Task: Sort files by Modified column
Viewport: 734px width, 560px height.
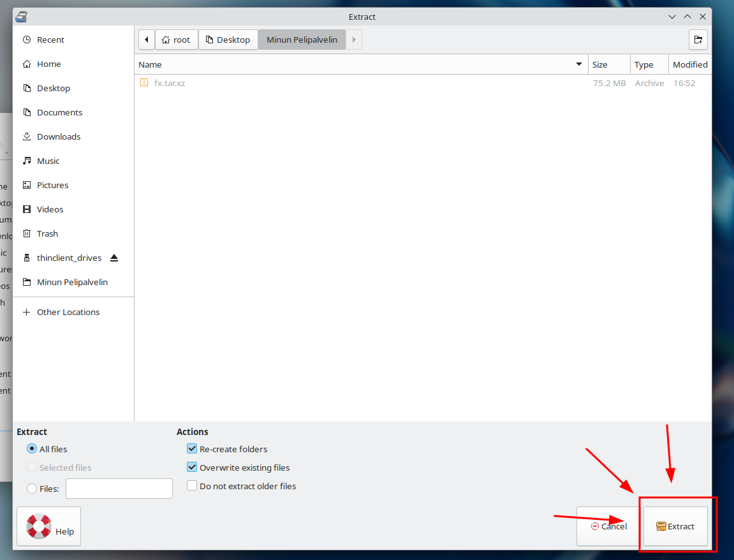Action: pos(689,64)
